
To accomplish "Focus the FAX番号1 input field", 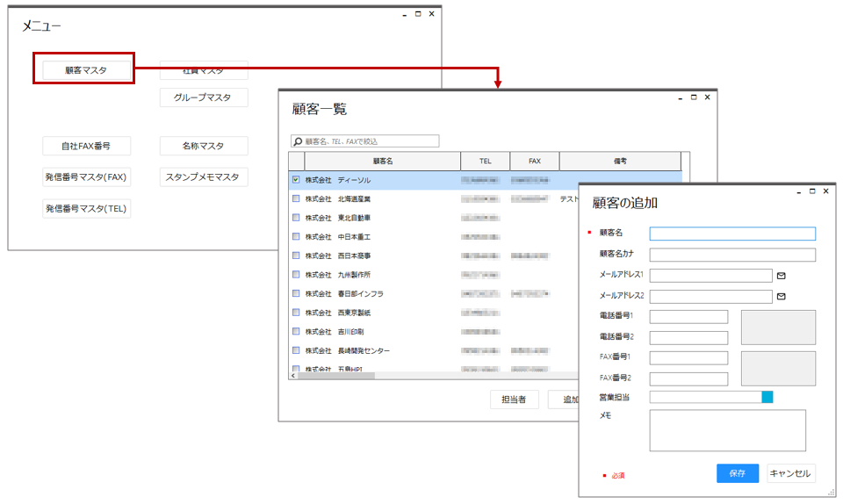I will [688, 358].
